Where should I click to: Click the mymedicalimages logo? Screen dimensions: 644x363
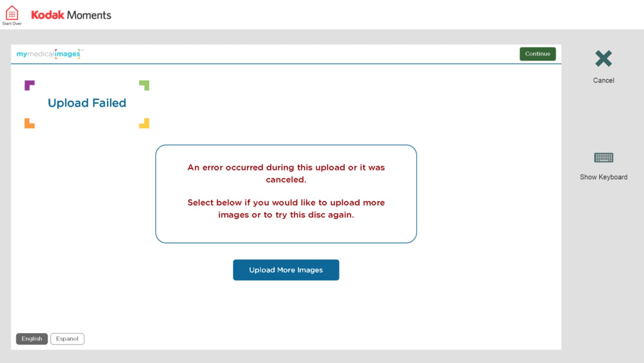coord(50,54)
